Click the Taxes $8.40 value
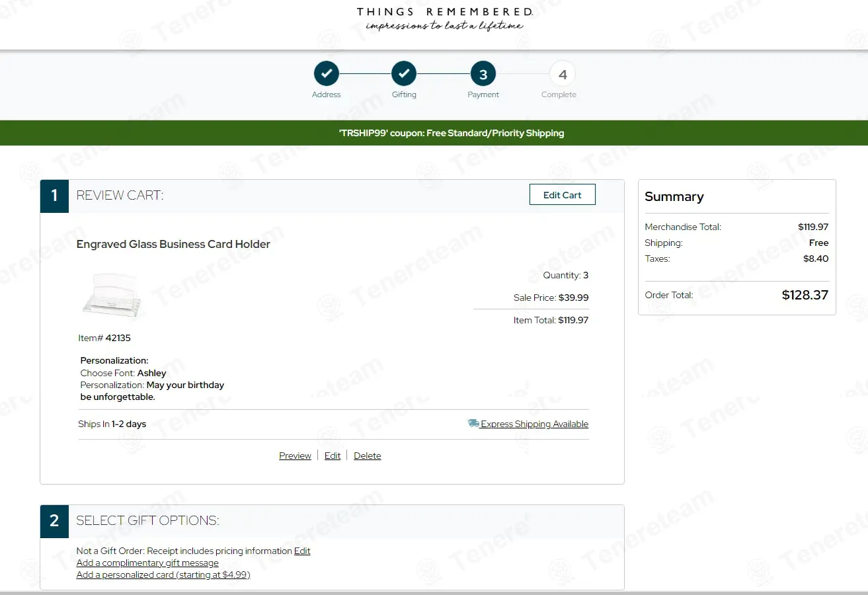Screen dimensions: 868x595 click(x=816, y=258)
